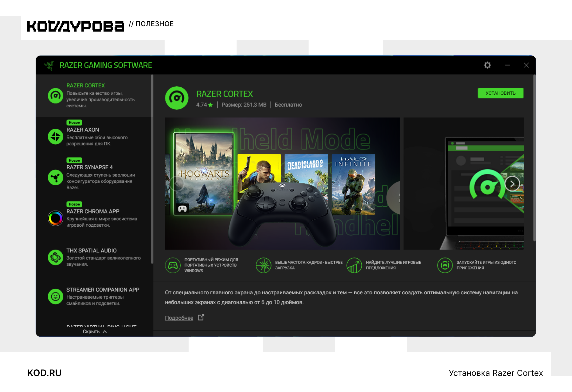Select RAZER CORTEX title in sidebar
The height and width of the screenshot is (392, 572).
coord(86,85)
